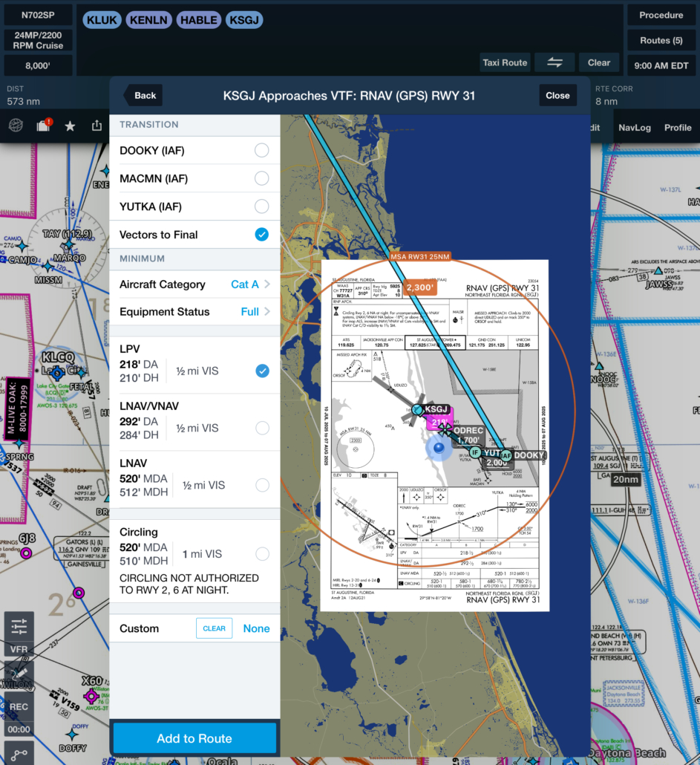This screenshot has width=700, height=765.
Task: Choose the LPV minimum checkmark
Action: click(262, 371)
